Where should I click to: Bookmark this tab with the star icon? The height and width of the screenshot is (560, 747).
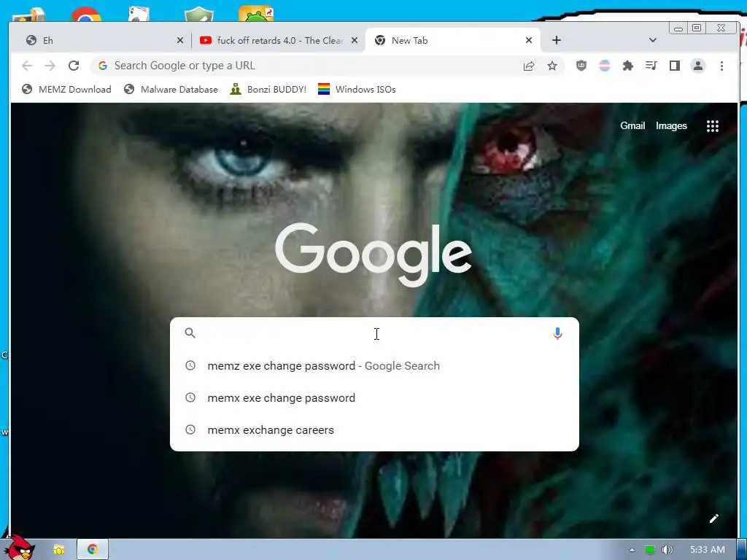[552, 66]
